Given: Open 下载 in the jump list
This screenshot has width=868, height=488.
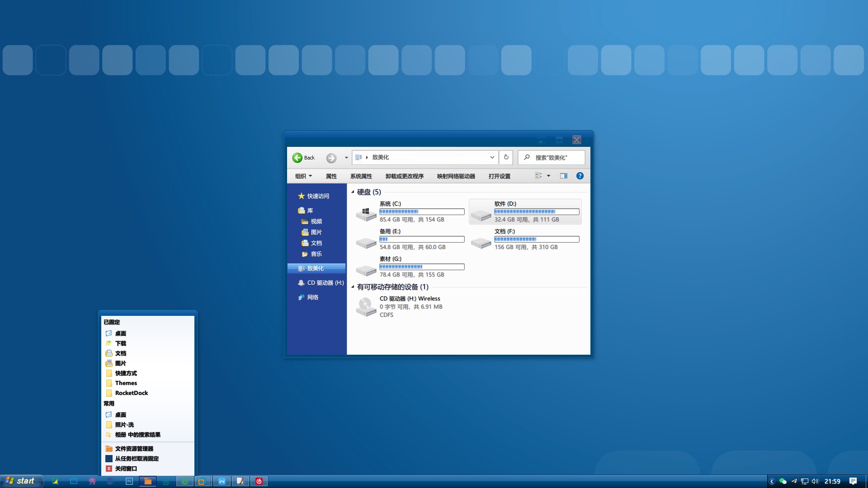Looking at the screenshot, I should 148,343.
